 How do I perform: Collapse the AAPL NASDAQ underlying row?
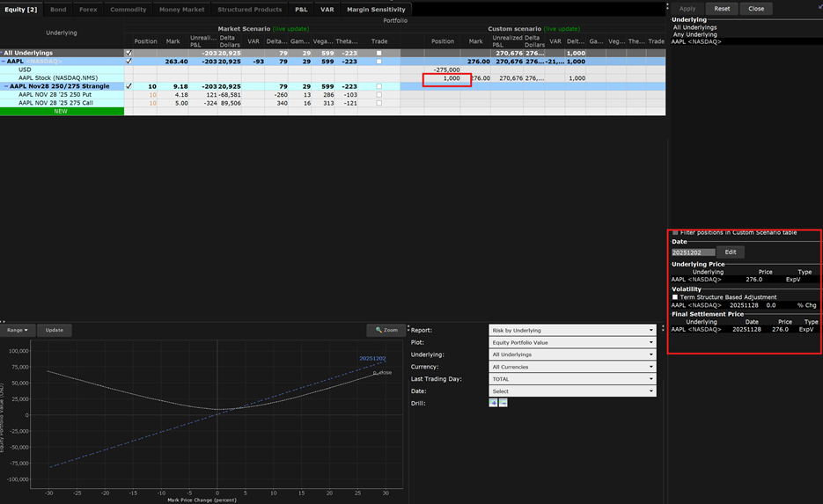pyautogui.click(x=5, y=62)
